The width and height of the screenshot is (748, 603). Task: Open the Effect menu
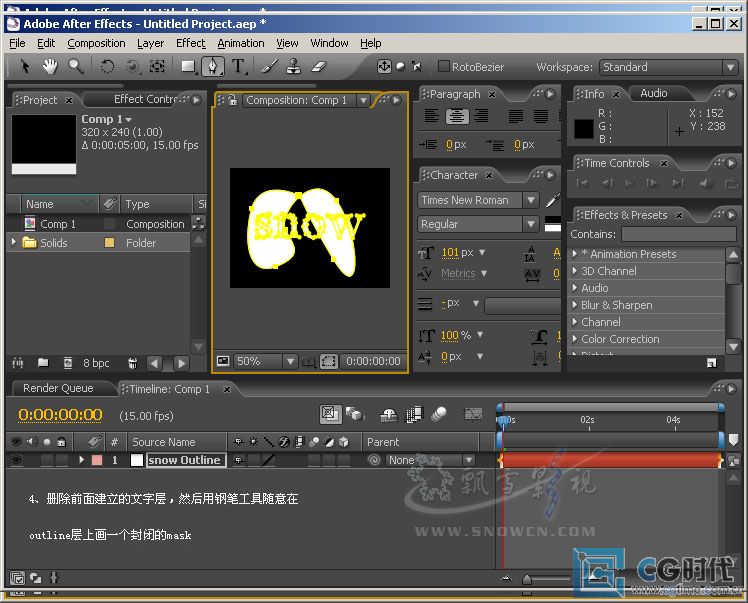(190, 43)
